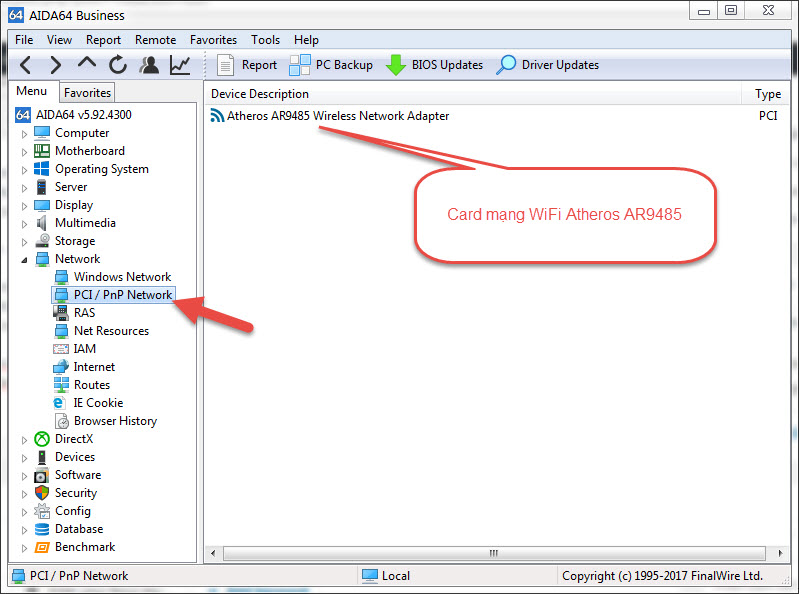Select the Database icon

tap(42, 529)
